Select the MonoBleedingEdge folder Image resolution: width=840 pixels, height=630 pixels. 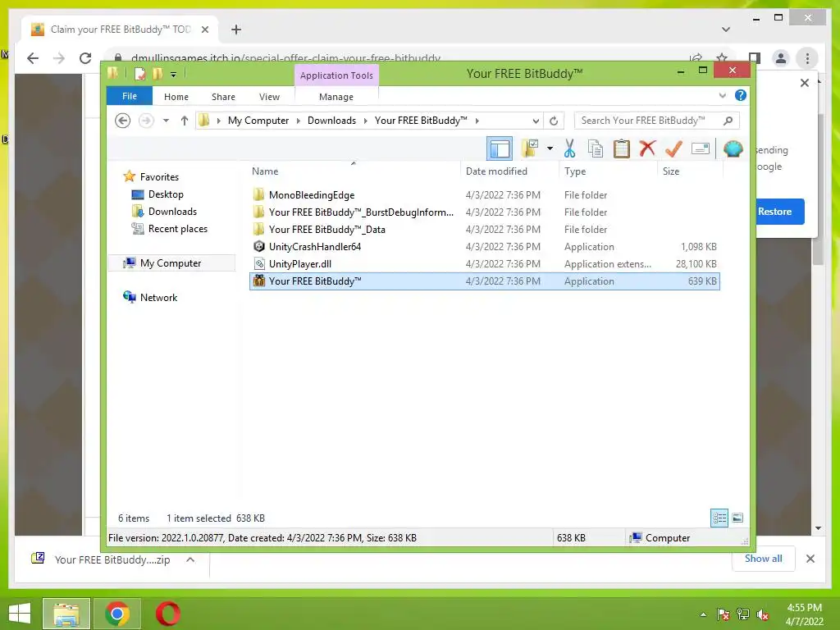[x=484, y=195]
